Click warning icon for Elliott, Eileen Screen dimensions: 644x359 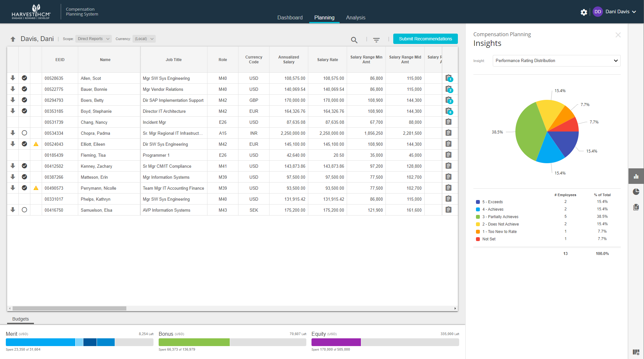36,144
